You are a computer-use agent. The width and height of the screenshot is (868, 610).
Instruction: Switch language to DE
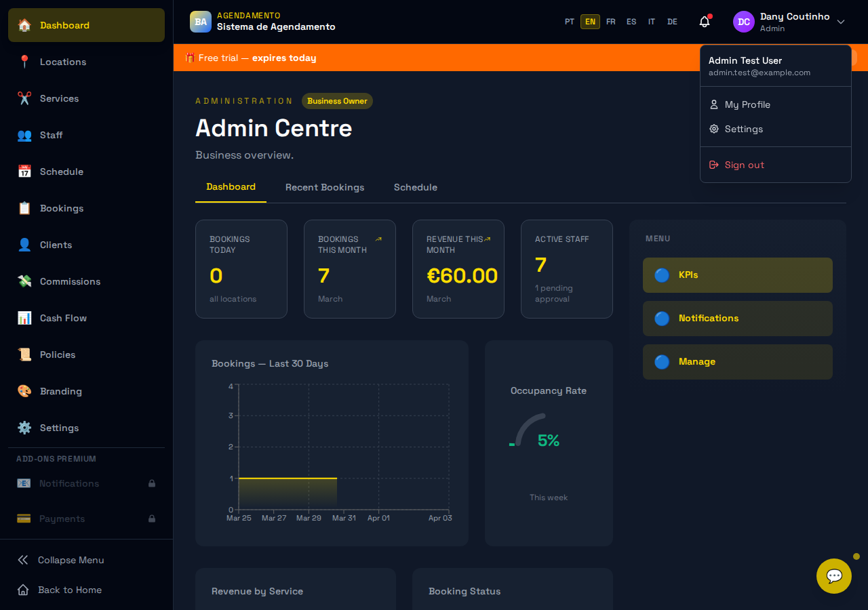pos(672,22)
